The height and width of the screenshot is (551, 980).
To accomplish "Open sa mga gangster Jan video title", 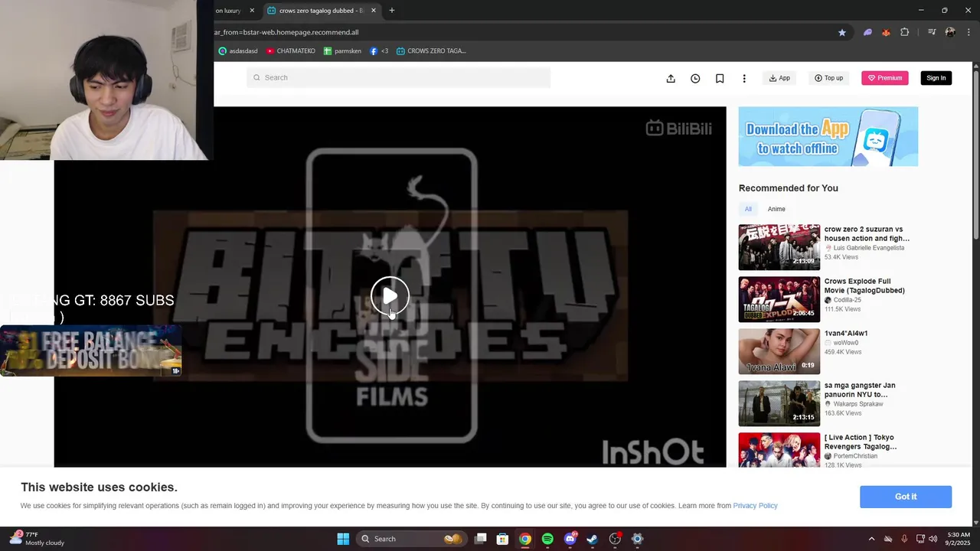I will coord(860,390).
